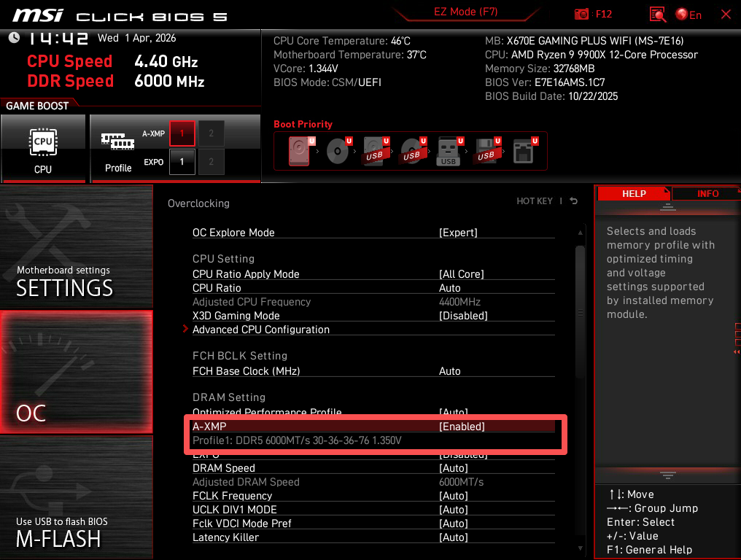Viewport: 741px width, 560px height.
Task: Pick the USB hard disk boot icon
Action: [x=374, y=151]
